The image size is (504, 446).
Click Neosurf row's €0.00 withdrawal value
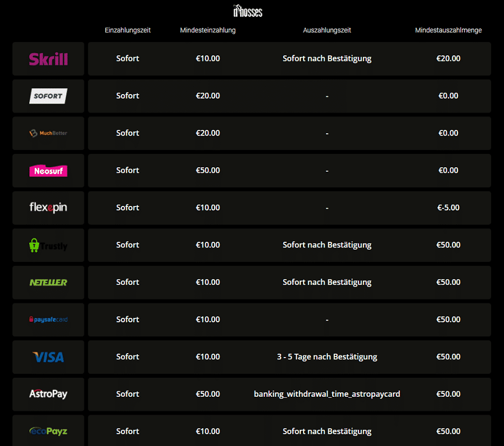[448, 170]
